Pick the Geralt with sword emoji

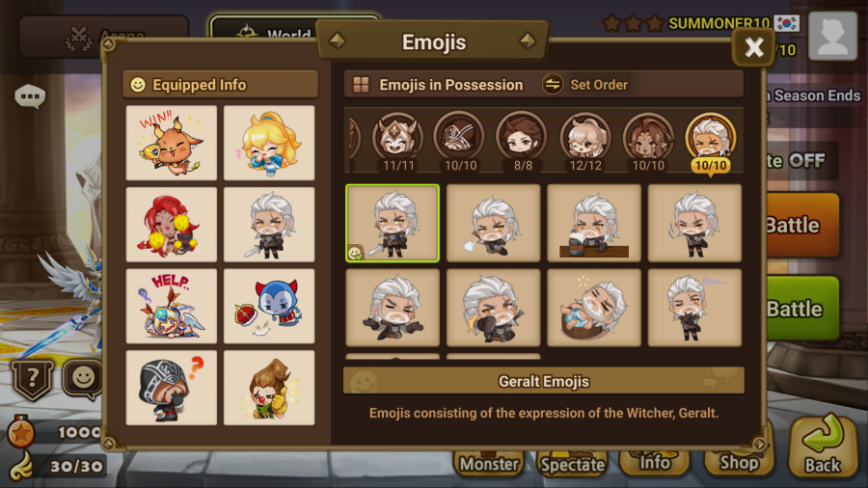[x=393, y=223]
